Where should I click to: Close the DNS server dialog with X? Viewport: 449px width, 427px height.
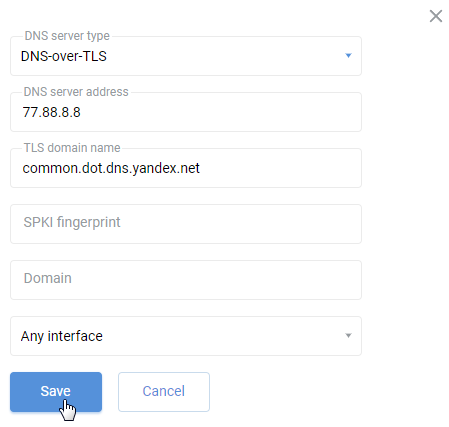[x=436, y=16]
